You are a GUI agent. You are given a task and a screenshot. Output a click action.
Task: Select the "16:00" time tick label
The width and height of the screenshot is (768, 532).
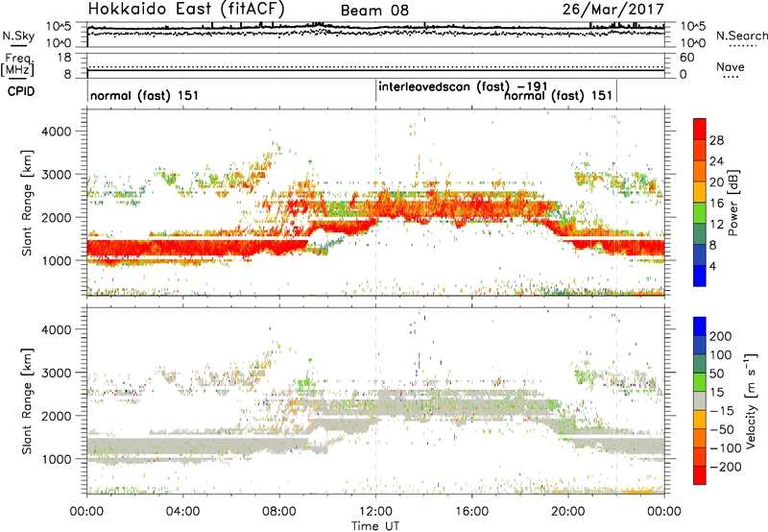tap(471, 512)
